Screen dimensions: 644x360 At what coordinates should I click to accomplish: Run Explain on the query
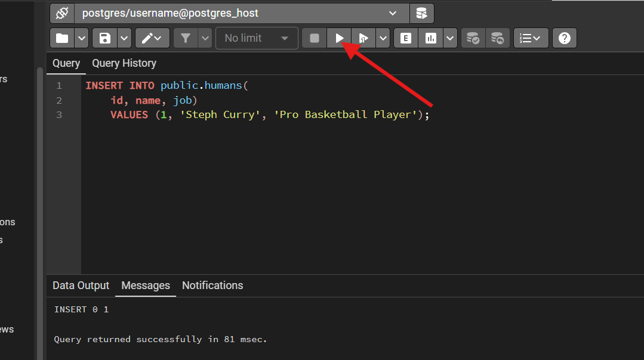405,38
